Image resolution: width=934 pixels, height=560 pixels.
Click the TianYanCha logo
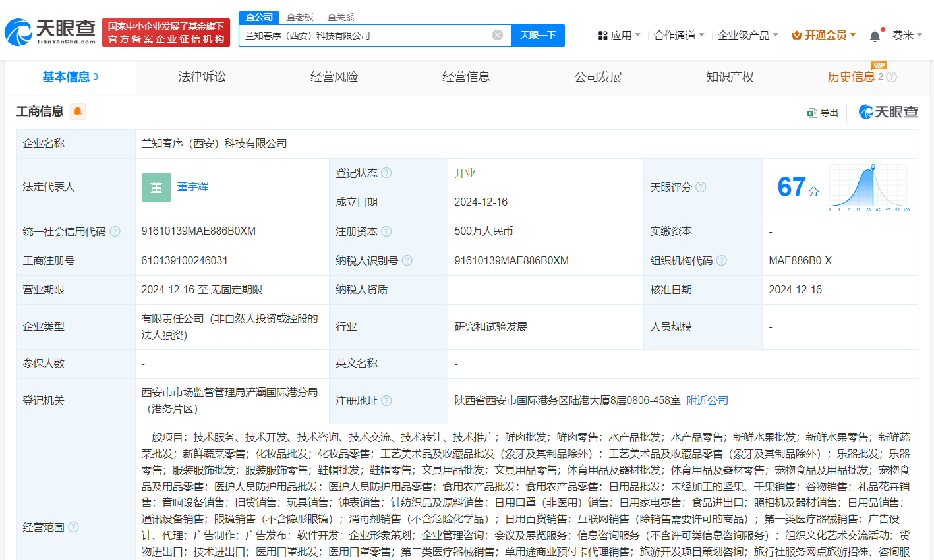(51, 32)
